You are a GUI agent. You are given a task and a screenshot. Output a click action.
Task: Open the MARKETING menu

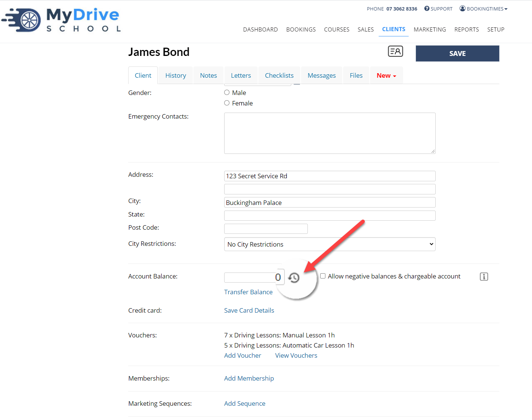[430, 29]
